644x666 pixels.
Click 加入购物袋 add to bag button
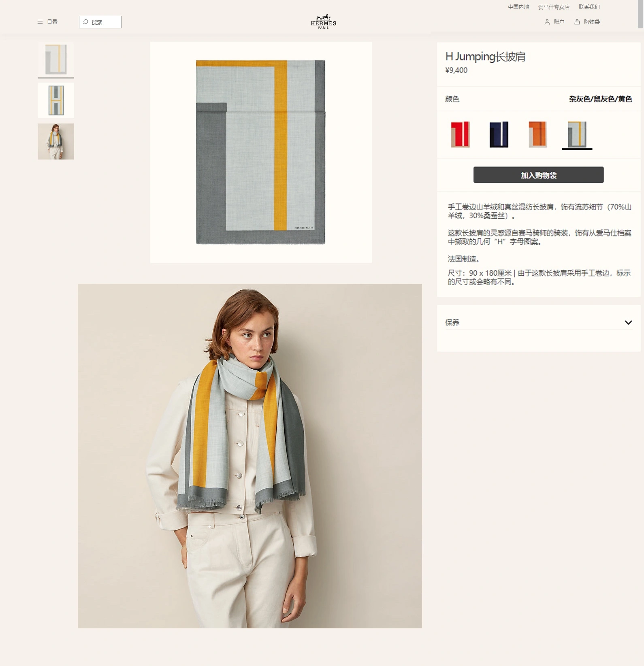538,175
